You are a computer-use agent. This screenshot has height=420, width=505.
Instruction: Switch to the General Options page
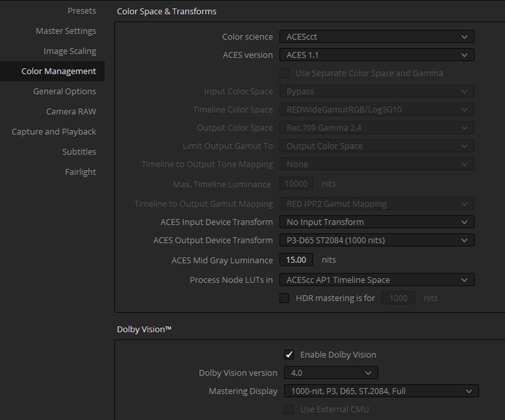pos(65,91)
